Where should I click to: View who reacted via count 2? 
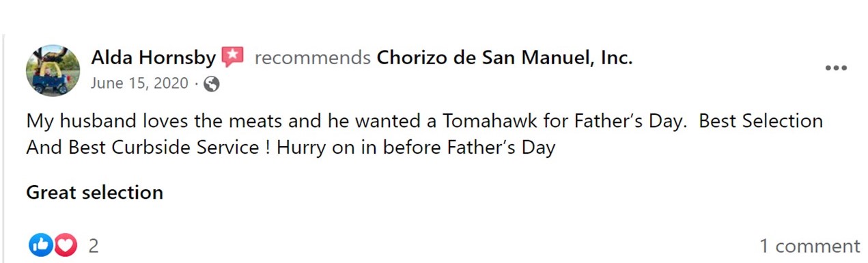[x=94, y=245]
